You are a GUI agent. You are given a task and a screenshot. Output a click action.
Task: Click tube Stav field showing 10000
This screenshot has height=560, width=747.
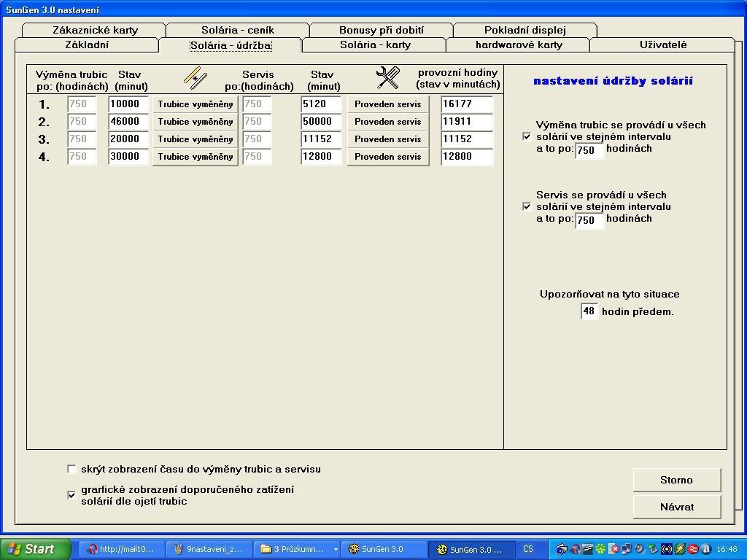point(128,104)
